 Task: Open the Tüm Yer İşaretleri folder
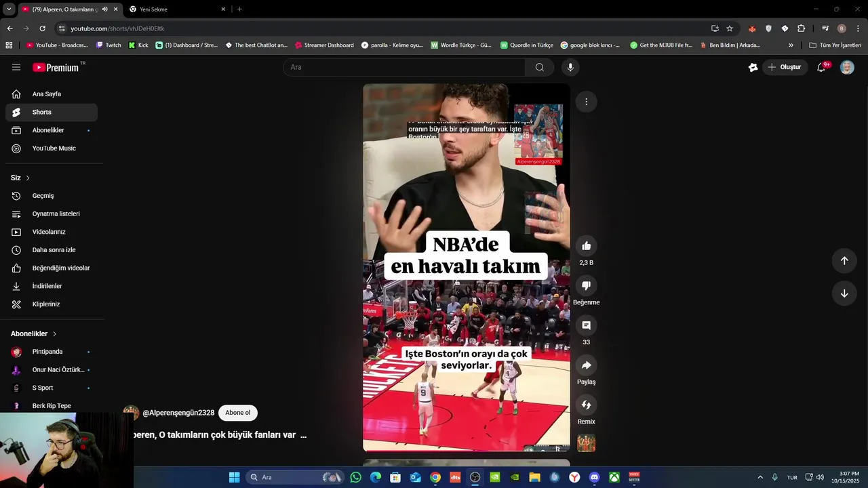[835, 45]
